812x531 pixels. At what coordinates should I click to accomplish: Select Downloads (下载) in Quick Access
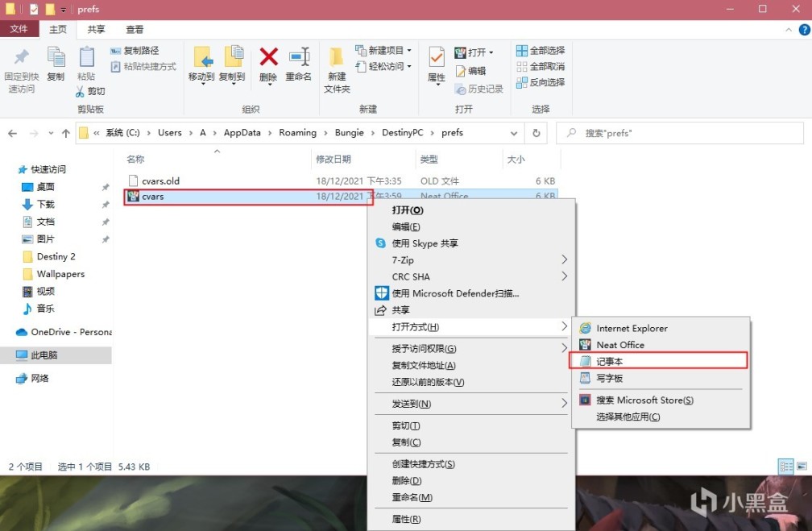46,204
